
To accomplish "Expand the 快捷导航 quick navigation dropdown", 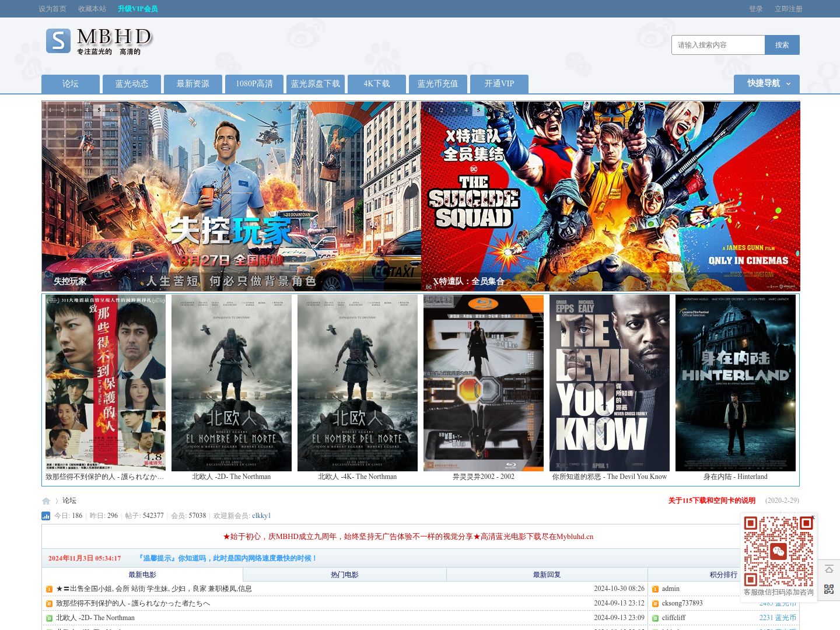I will pos(766,83).
